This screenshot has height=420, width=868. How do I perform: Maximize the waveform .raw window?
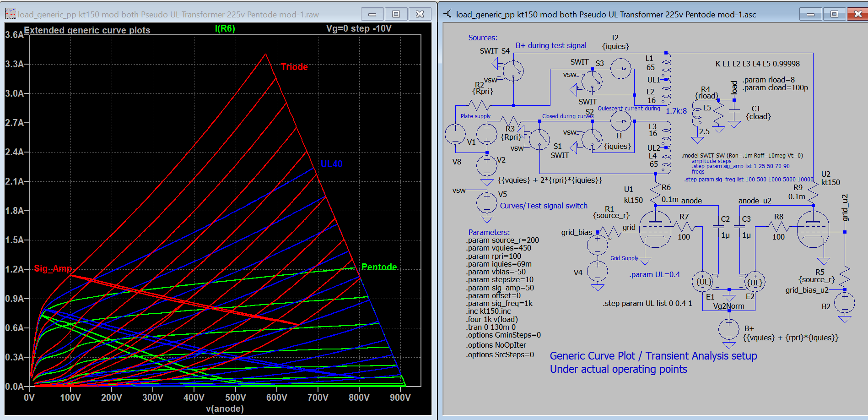point(396,14)
